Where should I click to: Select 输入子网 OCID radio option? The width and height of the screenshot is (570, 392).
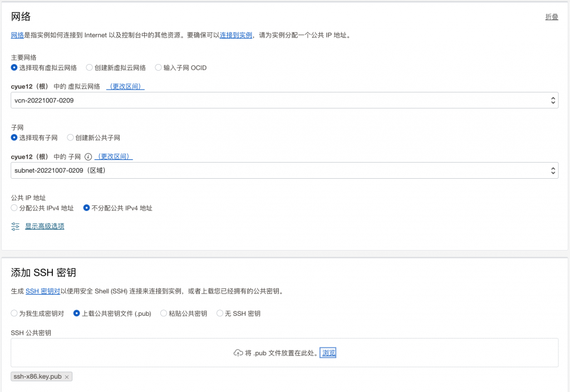click(159, 68)
